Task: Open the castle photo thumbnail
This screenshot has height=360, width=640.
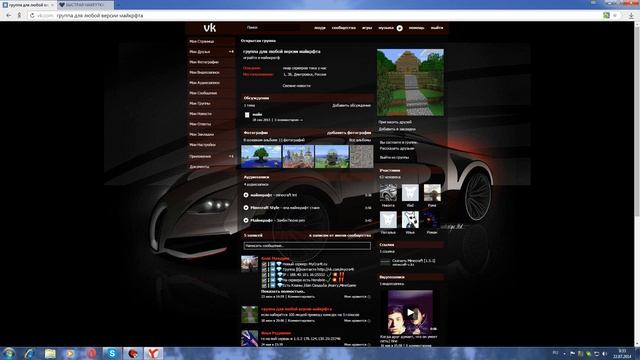Action: pos(298,156)
